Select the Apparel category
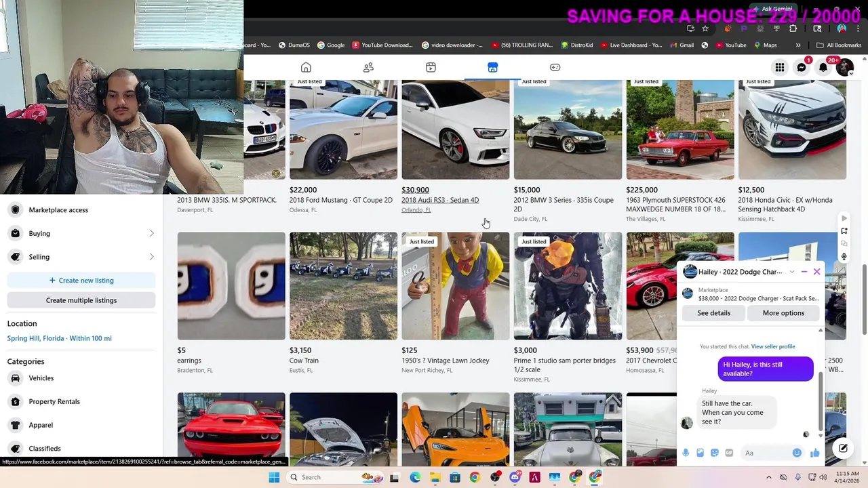The width and height of the screenshot is (868, 488). [x=81, y=425]
